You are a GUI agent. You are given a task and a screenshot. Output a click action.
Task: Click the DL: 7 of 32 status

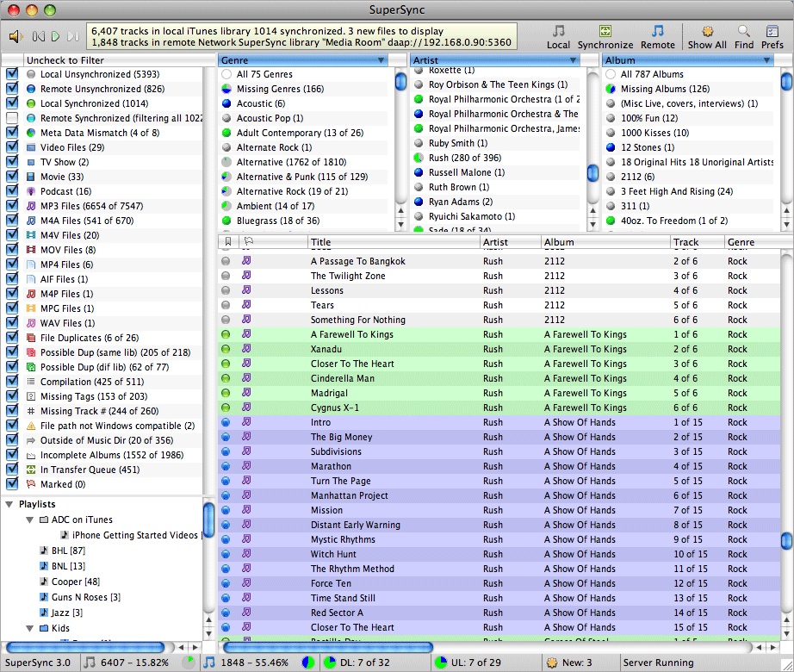coord(364,663)
